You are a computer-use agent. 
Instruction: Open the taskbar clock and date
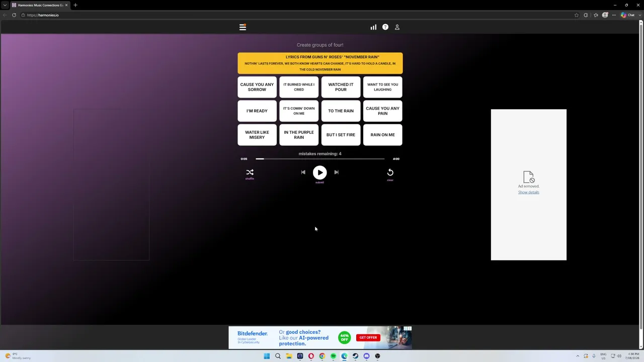pyautogui.click(x=633, y=356)
